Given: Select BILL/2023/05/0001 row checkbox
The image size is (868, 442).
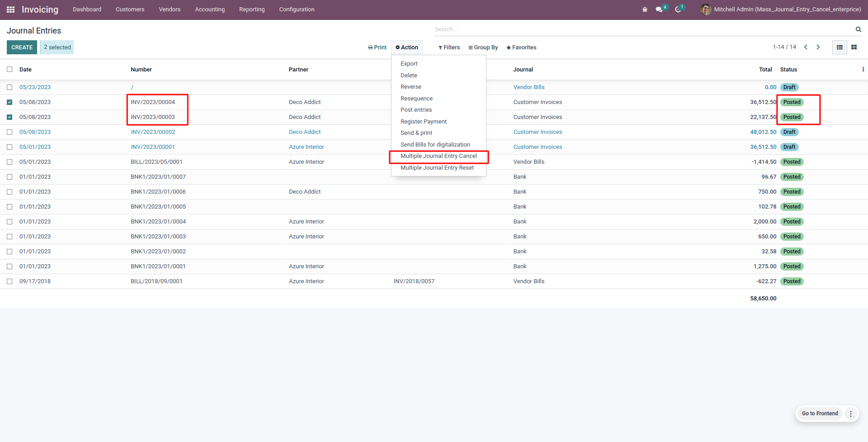Looking at the screenshot, I should tap(10, 162).
